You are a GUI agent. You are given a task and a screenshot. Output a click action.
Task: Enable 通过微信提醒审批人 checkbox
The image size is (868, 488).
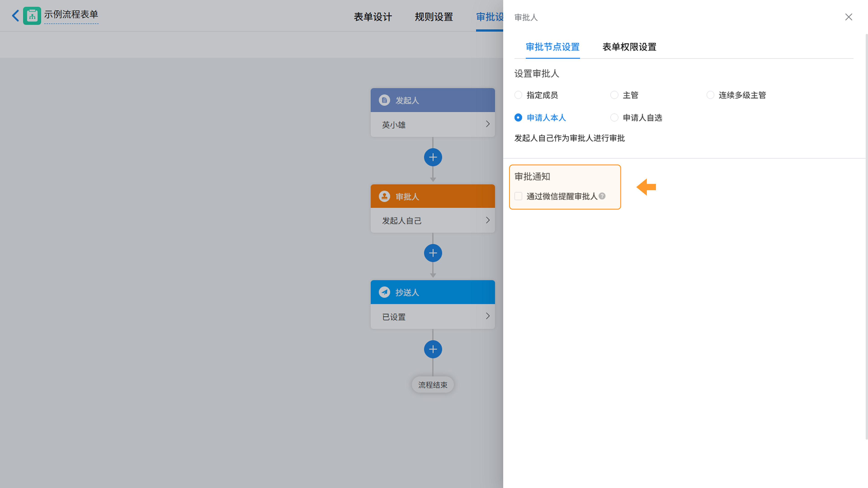[518, 196]
